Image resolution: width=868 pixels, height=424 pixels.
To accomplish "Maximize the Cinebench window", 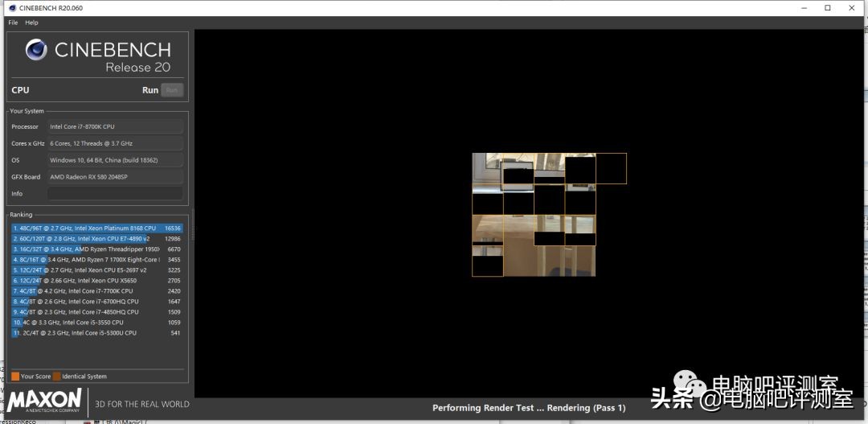I will point(828,8).
